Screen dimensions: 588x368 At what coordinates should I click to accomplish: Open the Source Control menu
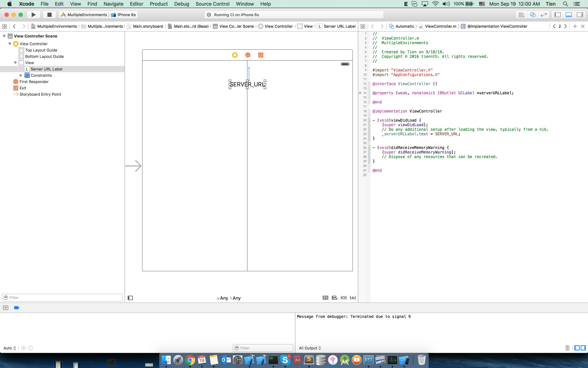212,4
